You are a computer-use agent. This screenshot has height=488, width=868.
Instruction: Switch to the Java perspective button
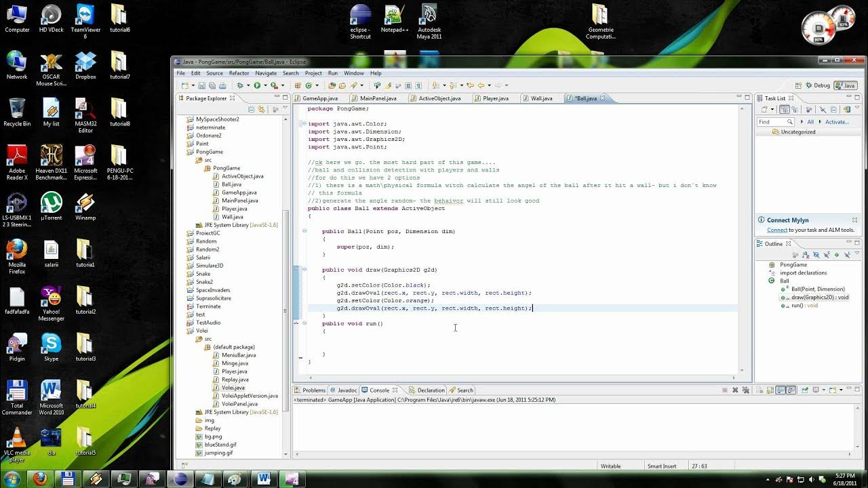846,85
